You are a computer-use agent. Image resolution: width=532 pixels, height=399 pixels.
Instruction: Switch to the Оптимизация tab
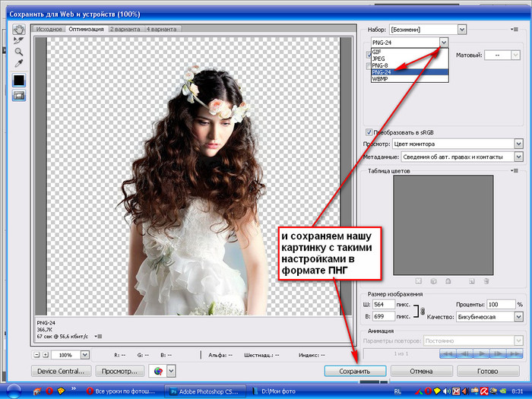point(86,29)
